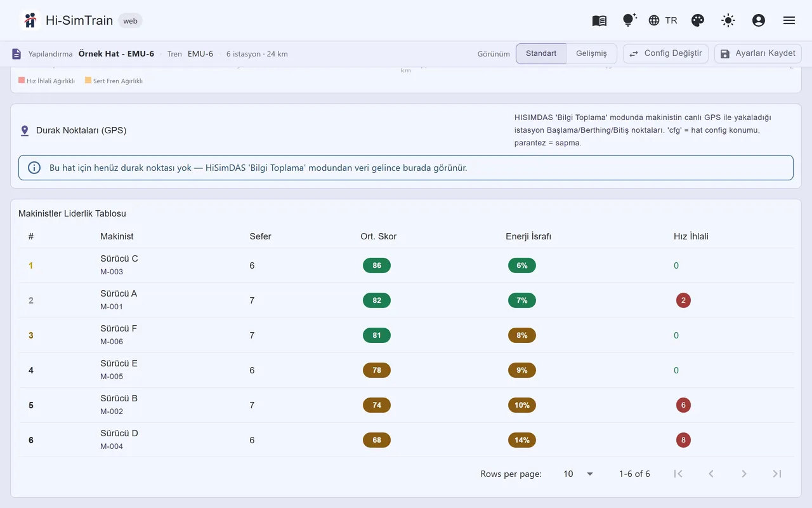Click the red speed violation badge 8
Image resolution: width=812 pixels, height=508 pixels.
683,440
